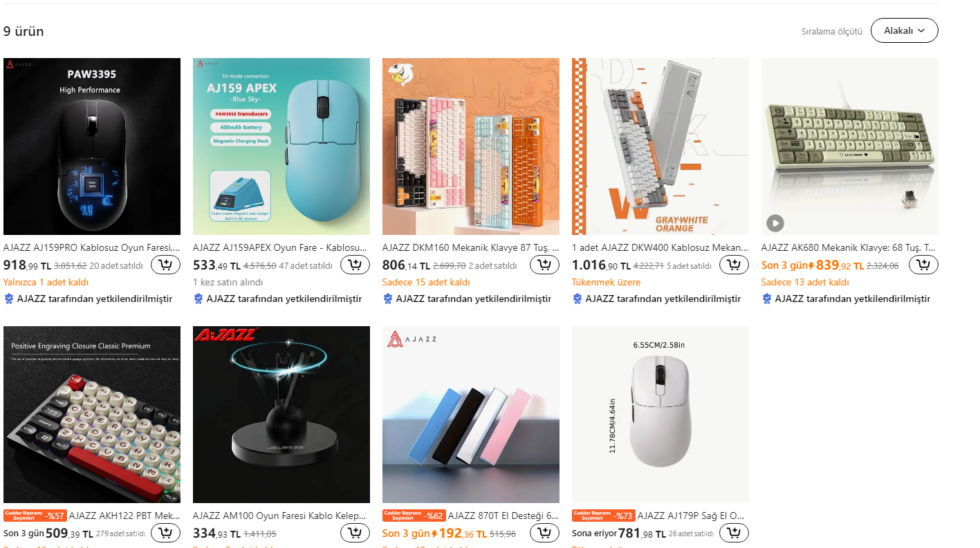
Task: Add 870T wrist rest to cart
Action: 544,533
